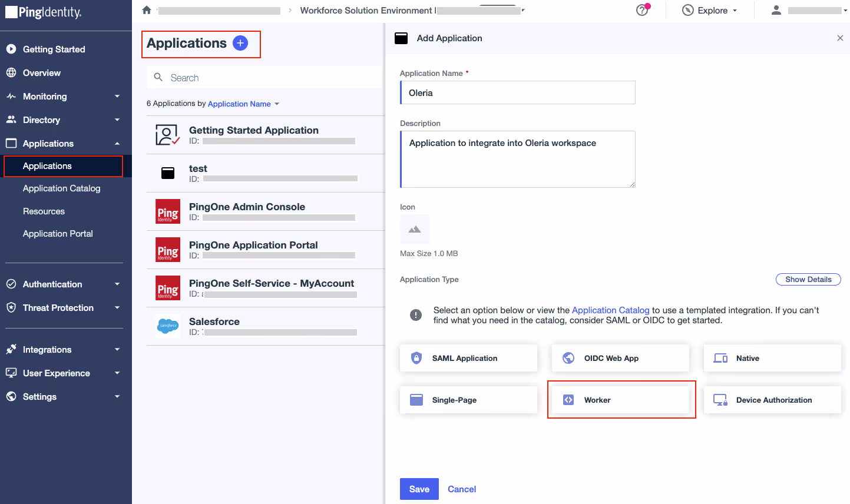Viewport: 850px width, 504px height.
Task: Select PingOne Admin Console row title
Action: coord(247,207)
